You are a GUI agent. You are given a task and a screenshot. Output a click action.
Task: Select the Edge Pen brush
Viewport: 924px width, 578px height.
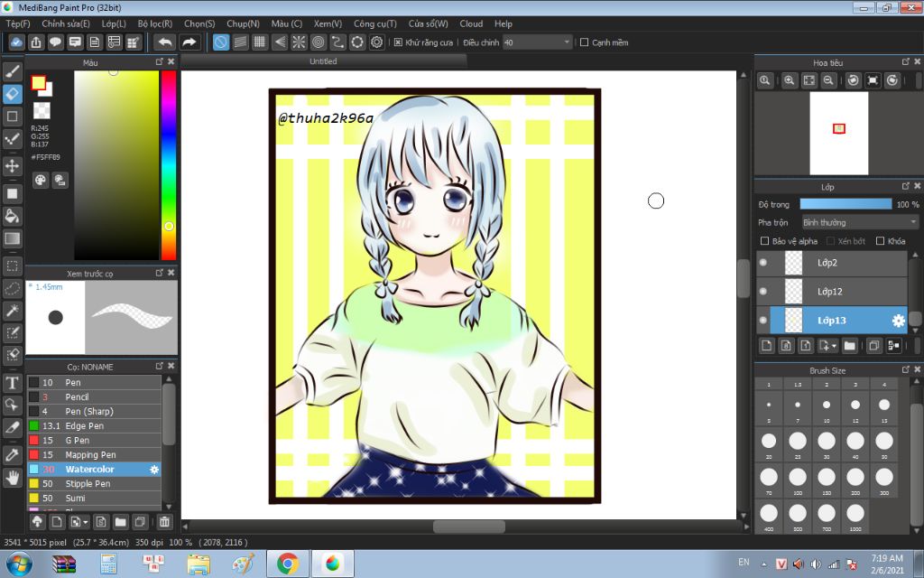94,426
